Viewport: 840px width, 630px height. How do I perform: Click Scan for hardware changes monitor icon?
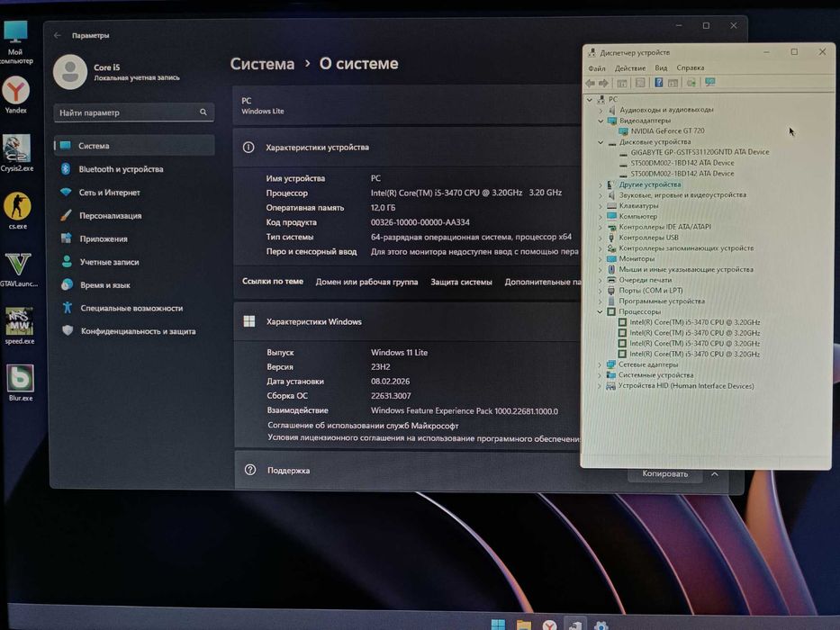710,82
